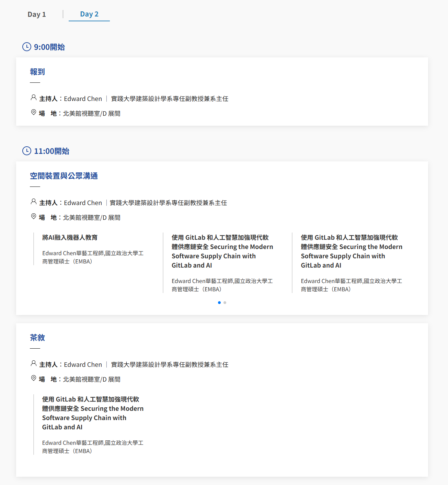Open the rightmost GitLab talk in the carousel

tap(351, 251)
